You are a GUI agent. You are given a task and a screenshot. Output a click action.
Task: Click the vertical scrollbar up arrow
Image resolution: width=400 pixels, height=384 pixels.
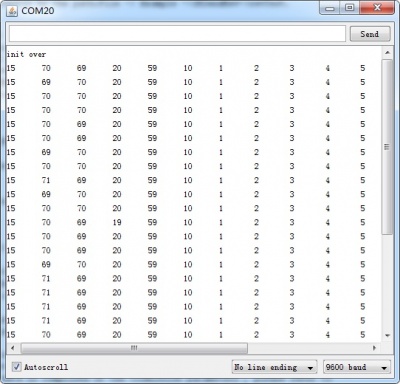[x=387, y=53]
